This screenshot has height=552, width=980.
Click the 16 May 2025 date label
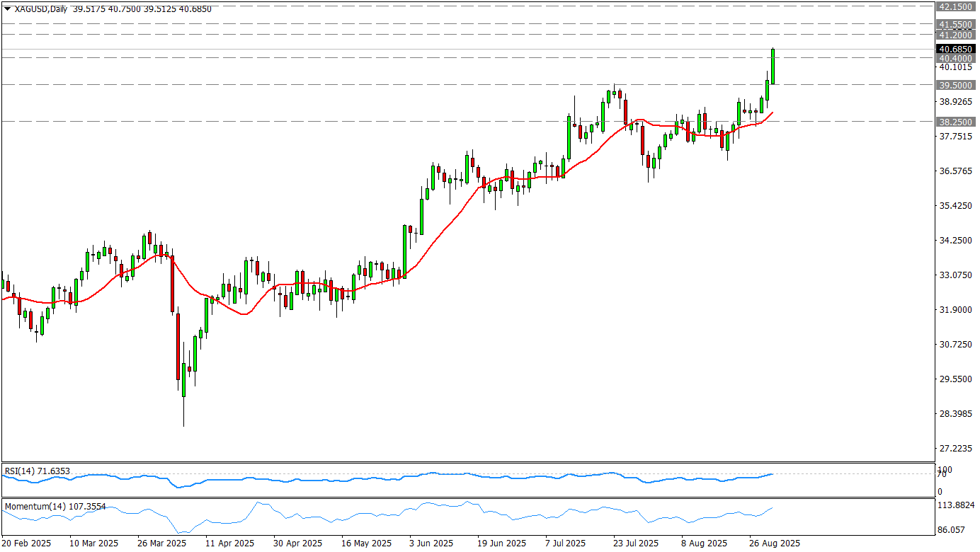pyautogui.click(x=366, y=544)
